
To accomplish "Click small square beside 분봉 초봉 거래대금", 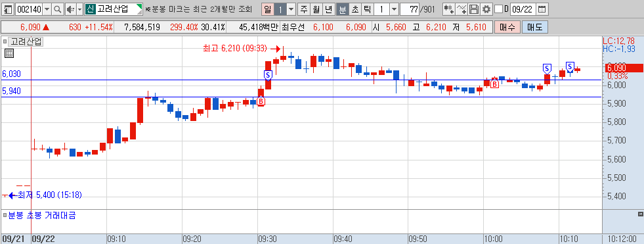I will point(5,215).
